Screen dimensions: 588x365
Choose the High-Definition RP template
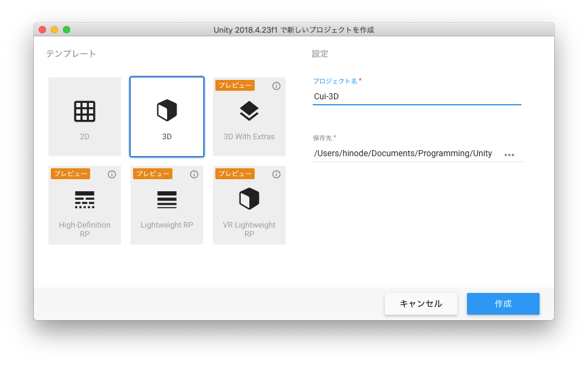84,205
